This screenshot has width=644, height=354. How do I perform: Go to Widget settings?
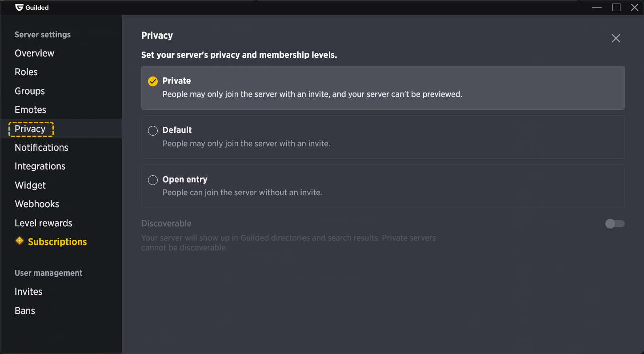click(x=30, y=185)
